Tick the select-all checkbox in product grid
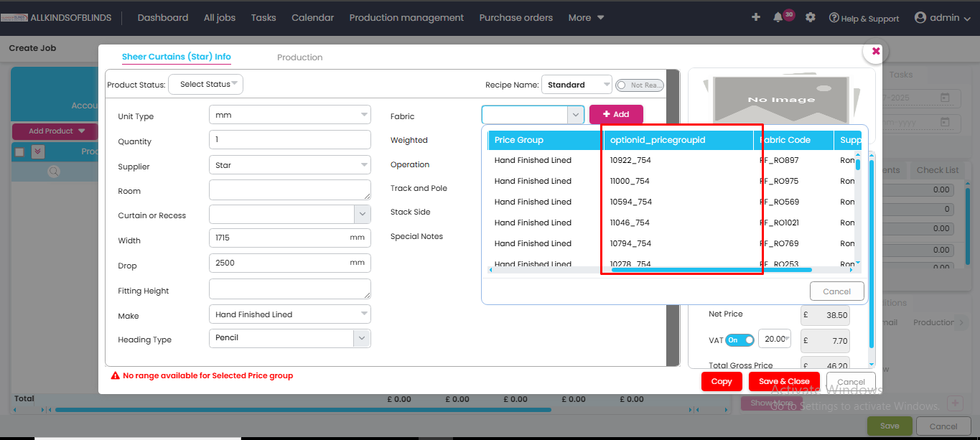This screenshot has height=440, width=980. click(19, 151)
